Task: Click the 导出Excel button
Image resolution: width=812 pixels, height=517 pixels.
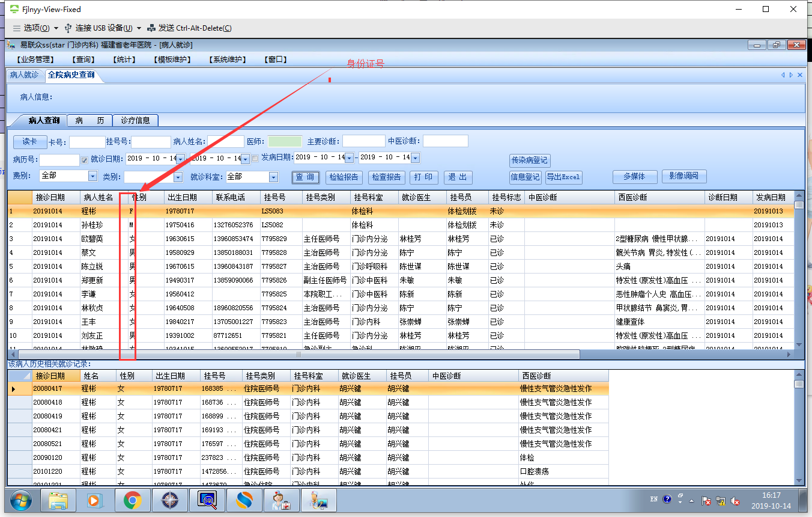Action: click(563, 177)
